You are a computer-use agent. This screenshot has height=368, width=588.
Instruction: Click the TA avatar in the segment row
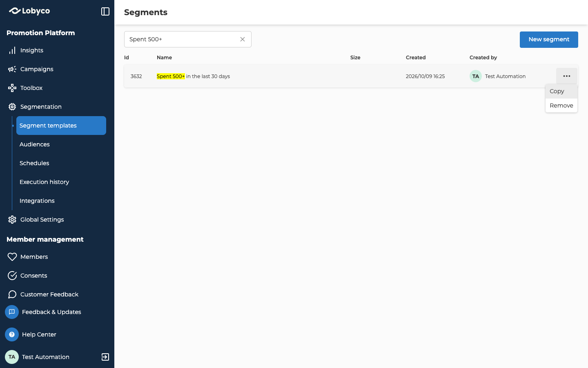pyautogui.click(x=476, y=76)
